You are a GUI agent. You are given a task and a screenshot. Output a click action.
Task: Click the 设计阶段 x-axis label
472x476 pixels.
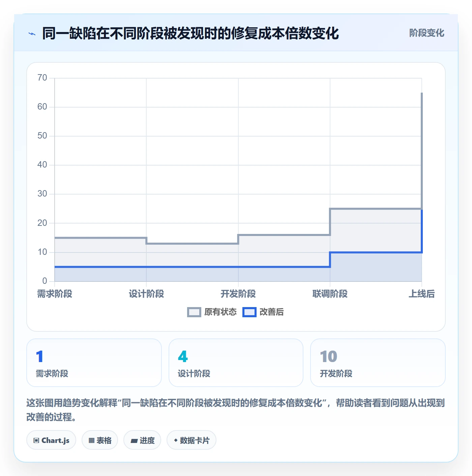pos(146,294)
